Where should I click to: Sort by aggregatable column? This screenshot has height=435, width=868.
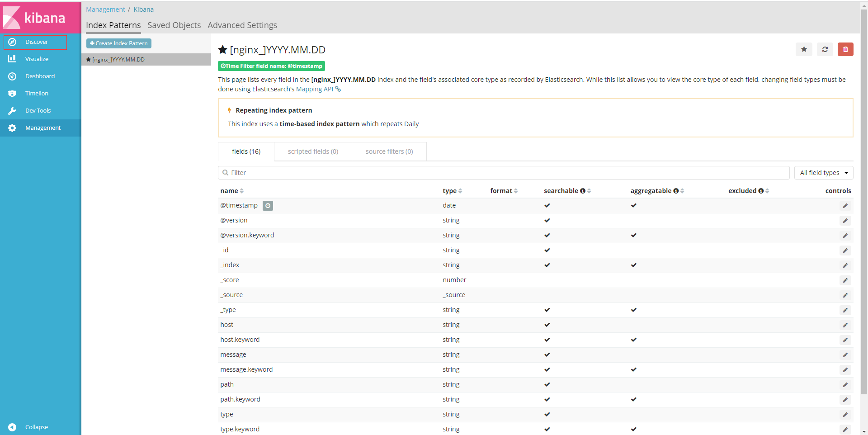[682, 191]
